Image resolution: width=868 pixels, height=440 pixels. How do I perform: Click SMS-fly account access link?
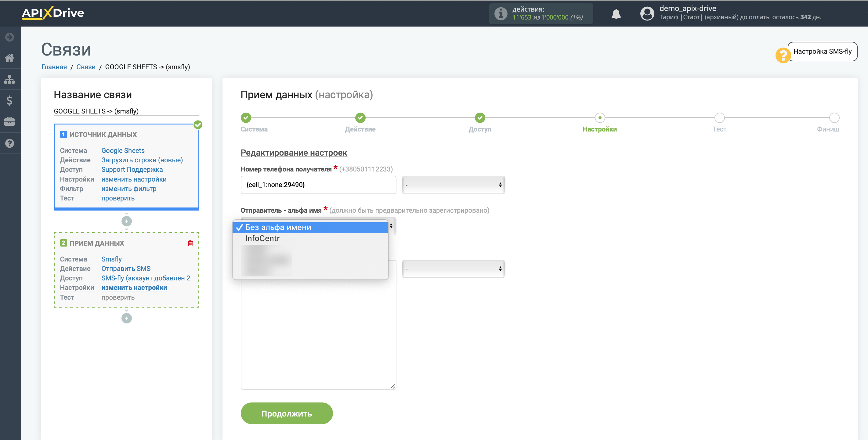click(x=146, y=278)
